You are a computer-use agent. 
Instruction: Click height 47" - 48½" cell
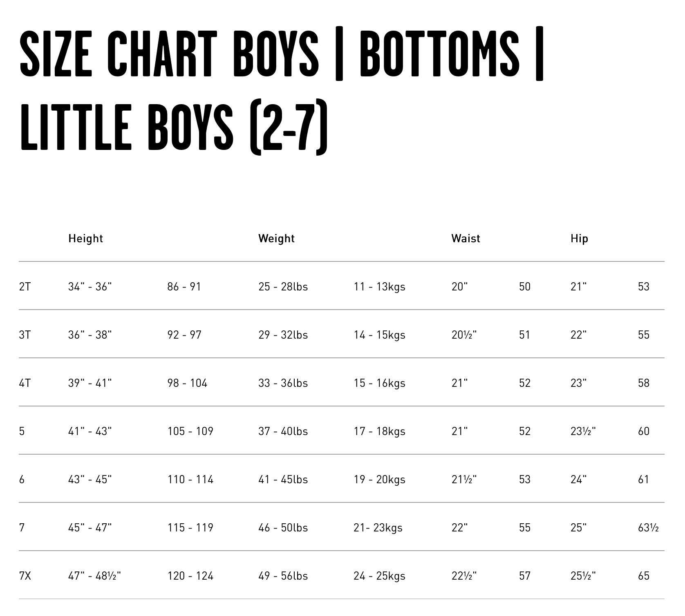(94, 576)
